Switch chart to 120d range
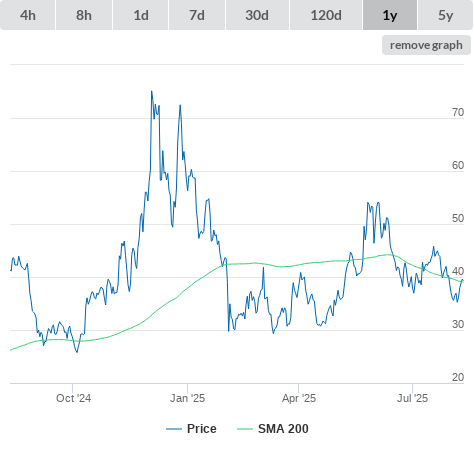Viewport: 474px width, 455px height. pos(326,15)
